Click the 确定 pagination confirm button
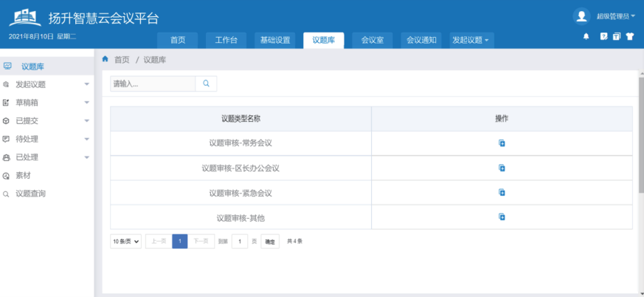The width and height of the screenshot is (644, 297). [x=270, y=242]
